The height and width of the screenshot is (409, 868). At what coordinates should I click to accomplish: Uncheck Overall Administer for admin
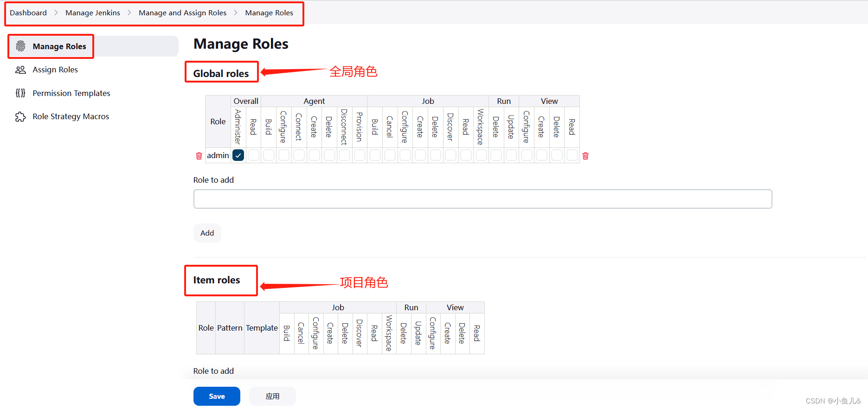tap(238, 155)
